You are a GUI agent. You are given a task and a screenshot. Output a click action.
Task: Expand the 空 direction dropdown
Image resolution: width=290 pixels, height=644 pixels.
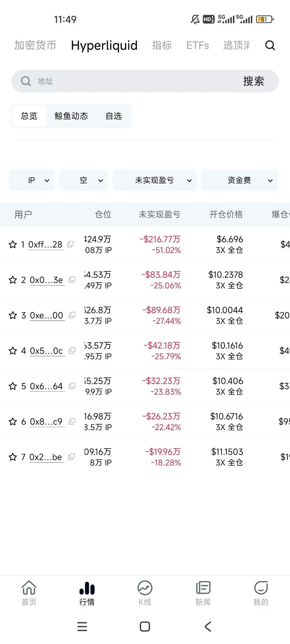pyautogui.click(x=84, y=181)
